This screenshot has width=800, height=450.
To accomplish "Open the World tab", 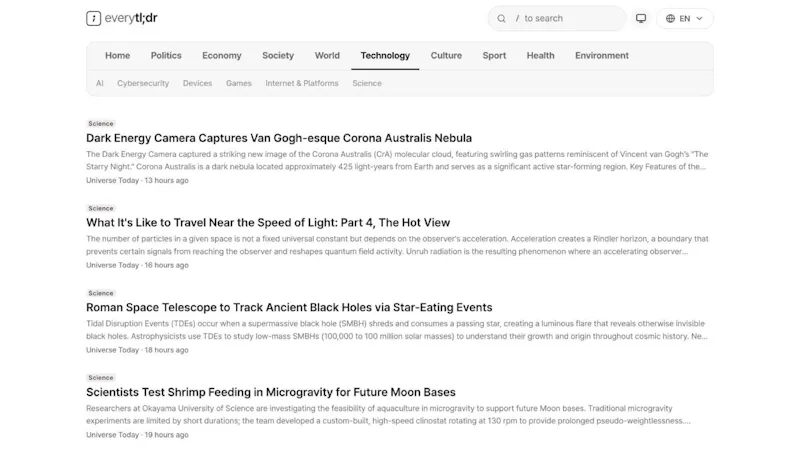I will tap(327, 56).
